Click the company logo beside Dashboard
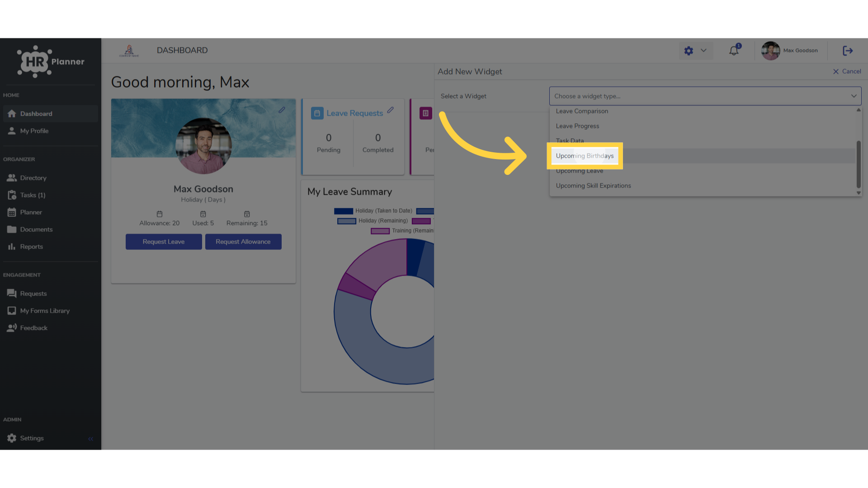The width and height of the screenshot is (868, 488). click(x=129, y=51)
